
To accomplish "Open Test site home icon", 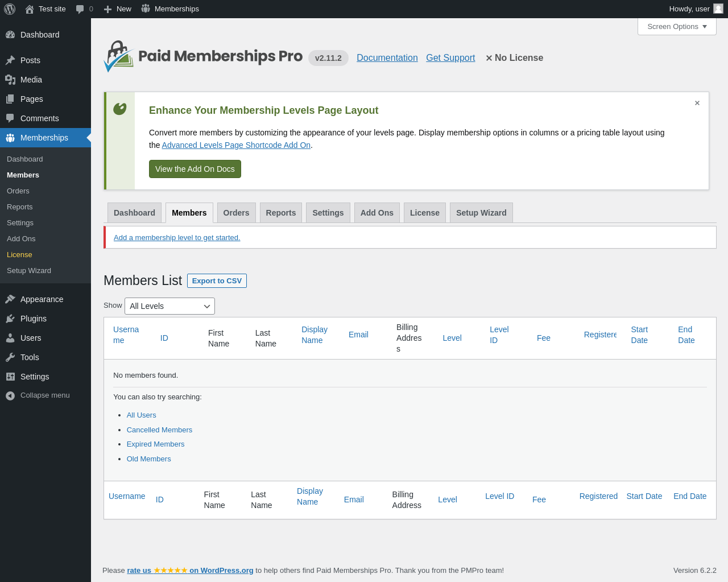I will (30, 9).
